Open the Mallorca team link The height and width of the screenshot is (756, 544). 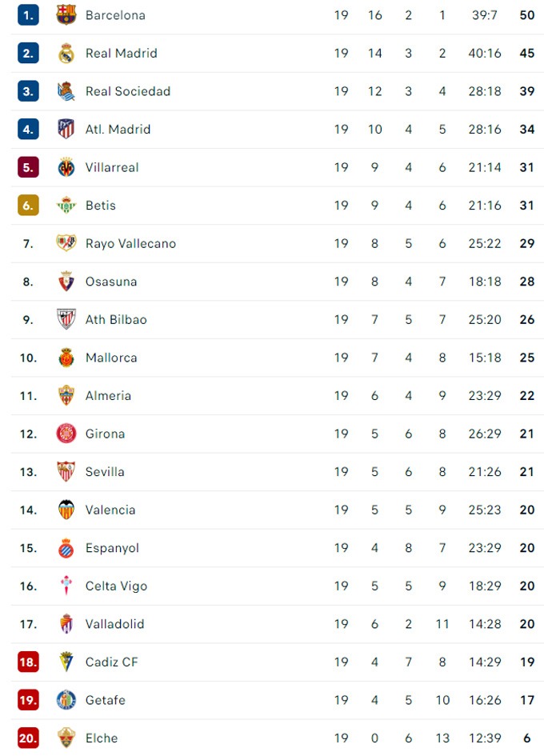(111, 358)
